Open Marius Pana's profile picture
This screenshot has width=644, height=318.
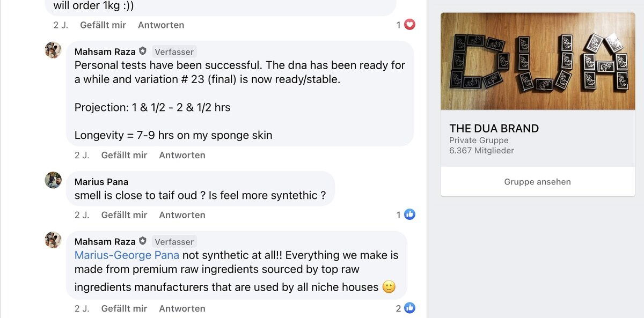tap(53, 180)
